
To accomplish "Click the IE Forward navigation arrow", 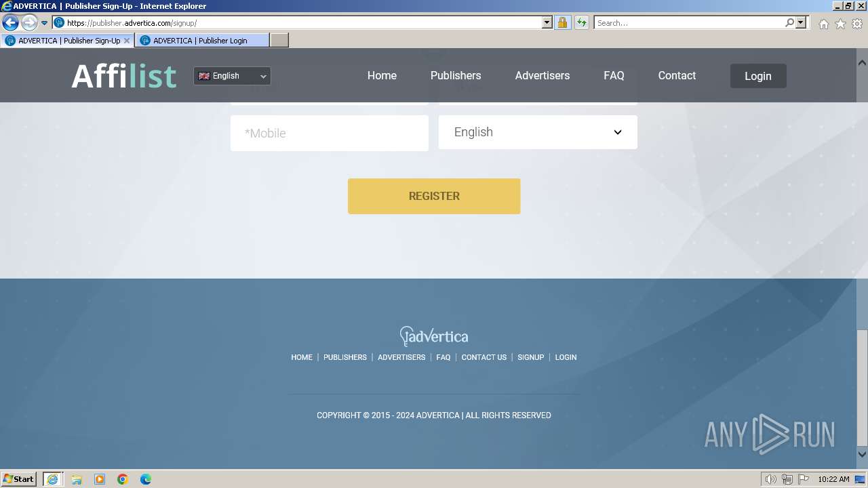I will [29, 23].
